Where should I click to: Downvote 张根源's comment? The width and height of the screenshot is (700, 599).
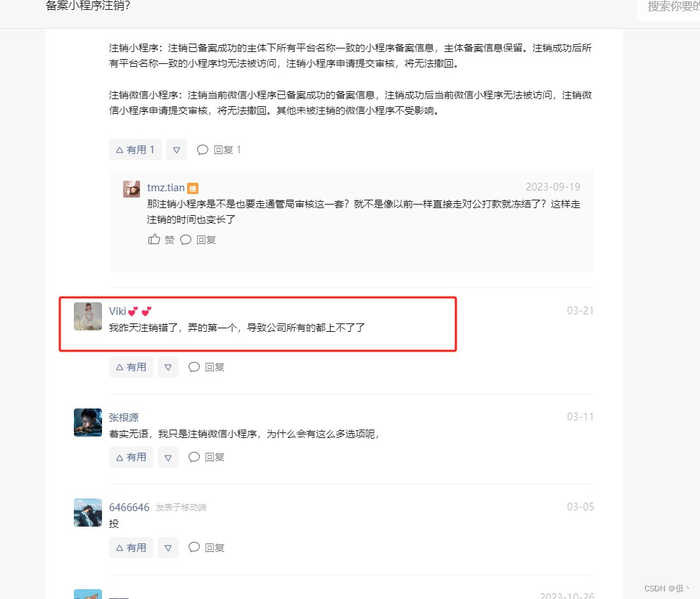click(168, 457)
